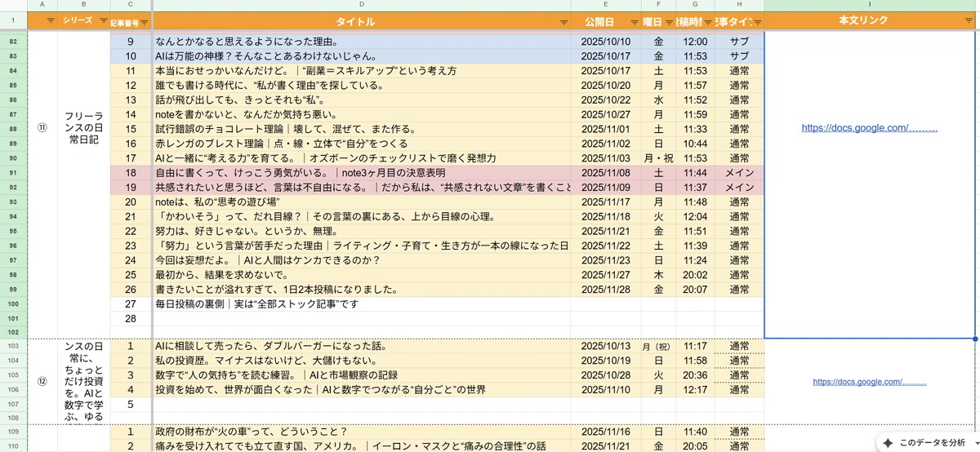Open filter dropdown on the time column G header
980x452 pixels.
click(706, 22)
